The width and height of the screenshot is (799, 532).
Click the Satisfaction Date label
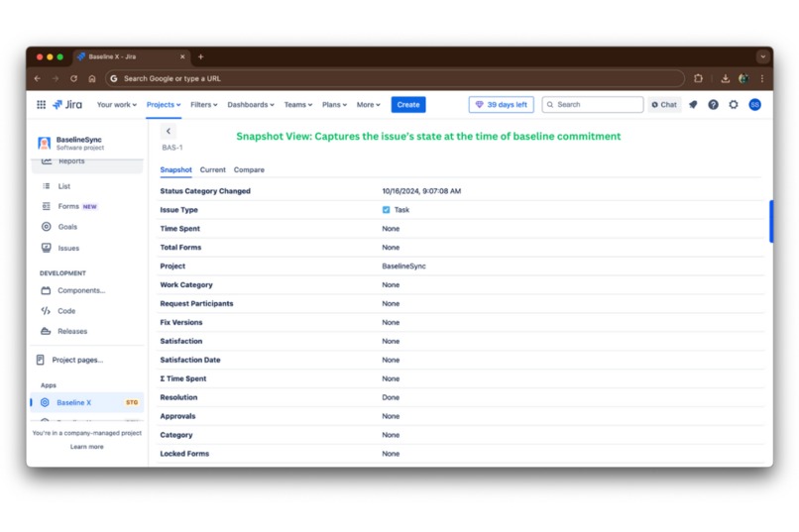pyautogui.click(x=190, y=360)
